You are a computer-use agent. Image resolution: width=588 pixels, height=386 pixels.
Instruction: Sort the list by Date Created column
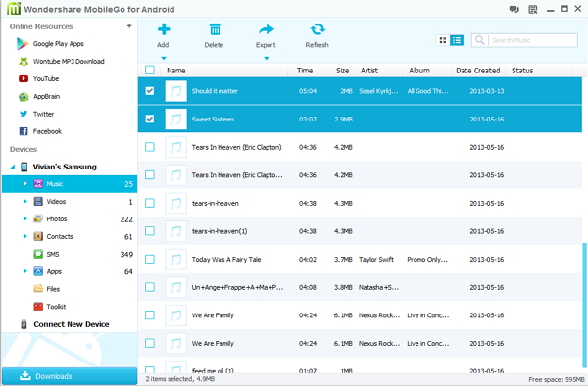tap(478, 71)
